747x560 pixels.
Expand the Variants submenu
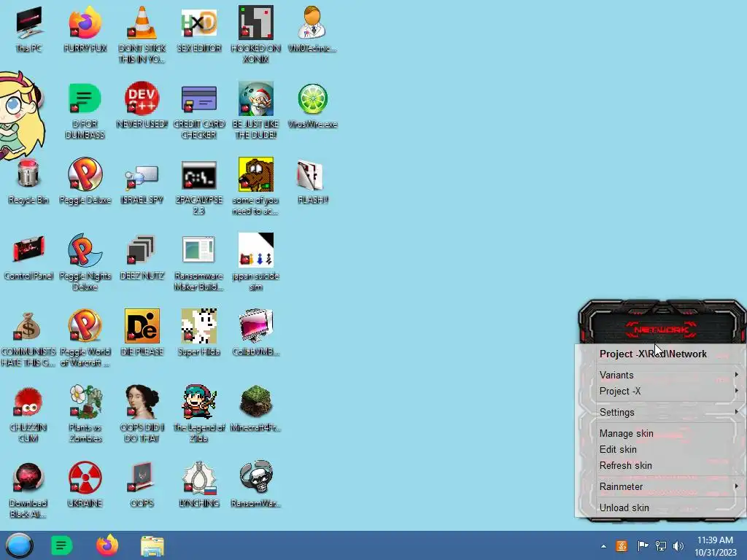coord(669,375)
